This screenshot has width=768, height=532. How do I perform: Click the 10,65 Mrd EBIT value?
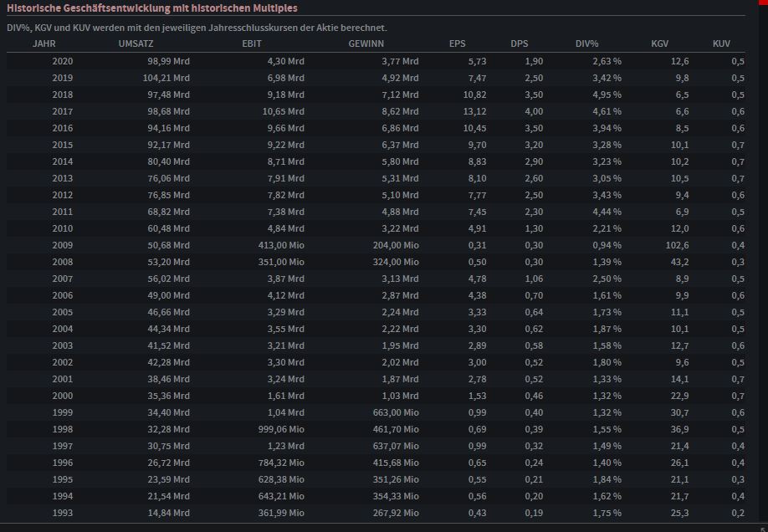pos(283,112)
